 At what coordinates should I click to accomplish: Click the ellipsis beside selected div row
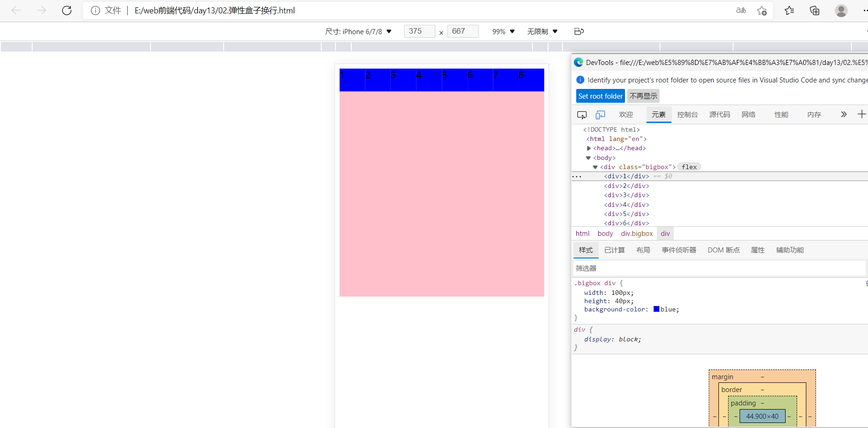click(x=577, y=176)
